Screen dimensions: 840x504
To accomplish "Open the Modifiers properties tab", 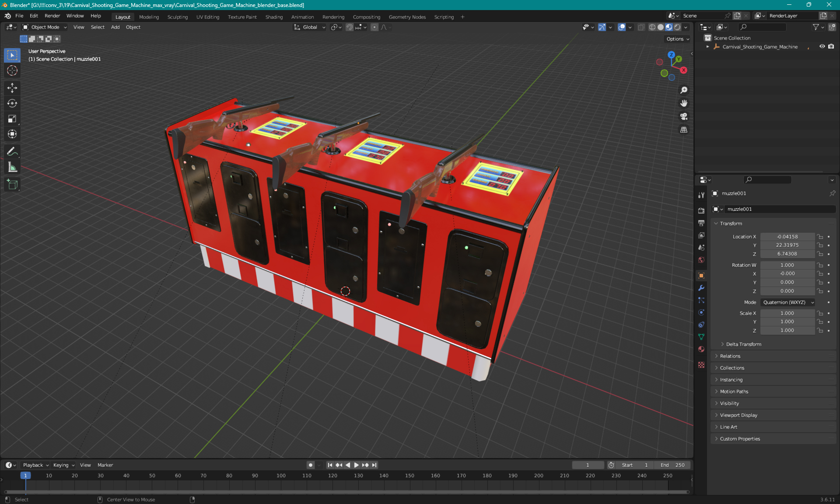I will coord(701,288).
